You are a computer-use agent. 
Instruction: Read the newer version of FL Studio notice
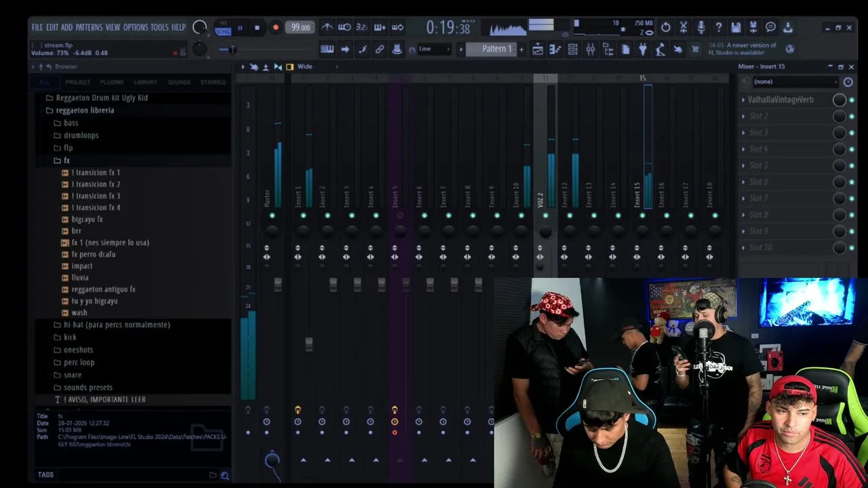tap(743, 49)
